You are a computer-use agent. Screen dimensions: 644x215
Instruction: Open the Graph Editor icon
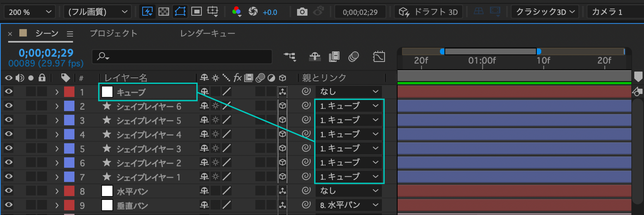(x=379, y=57)
